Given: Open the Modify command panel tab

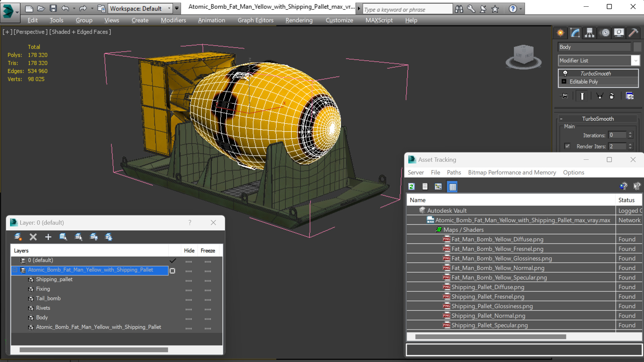Looking at the screenshot, I should coord(575,32).
